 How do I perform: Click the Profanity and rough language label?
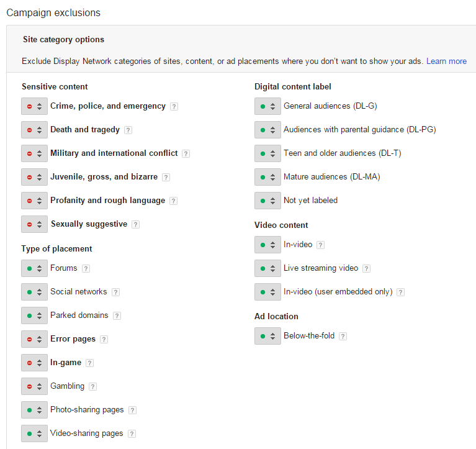click(107, 201)
